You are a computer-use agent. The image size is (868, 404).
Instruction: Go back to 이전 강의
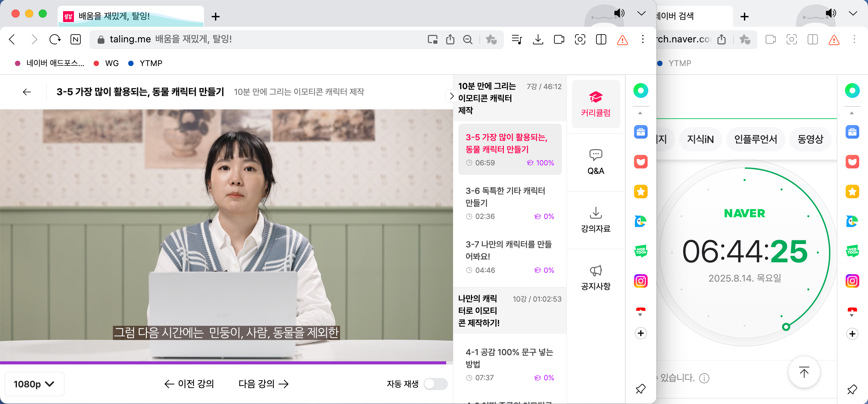(x=189, y=384)
